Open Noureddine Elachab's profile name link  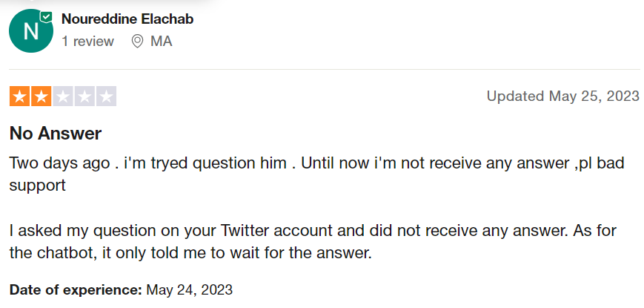click(127, 19)
